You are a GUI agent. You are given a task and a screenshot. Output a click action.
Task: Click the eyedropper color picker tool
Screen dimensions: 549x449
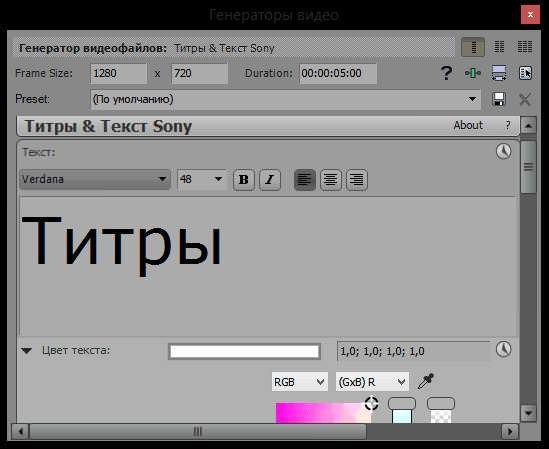[426, 381]
